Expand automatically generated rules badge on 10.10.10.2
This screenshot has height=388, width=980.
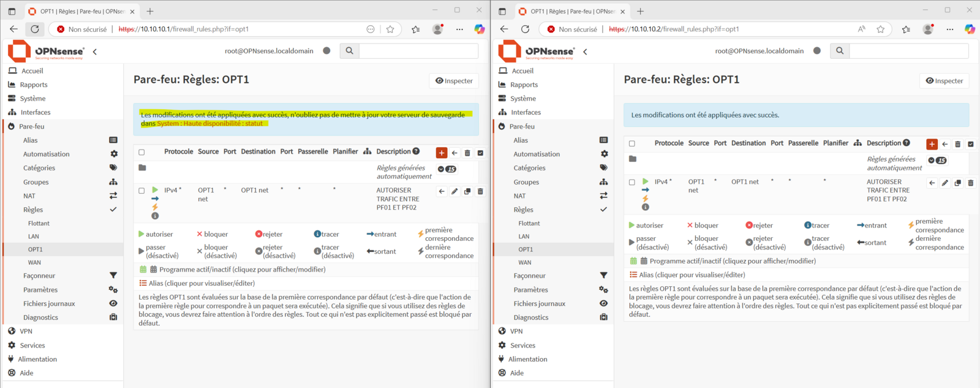[x=937, y=161]
